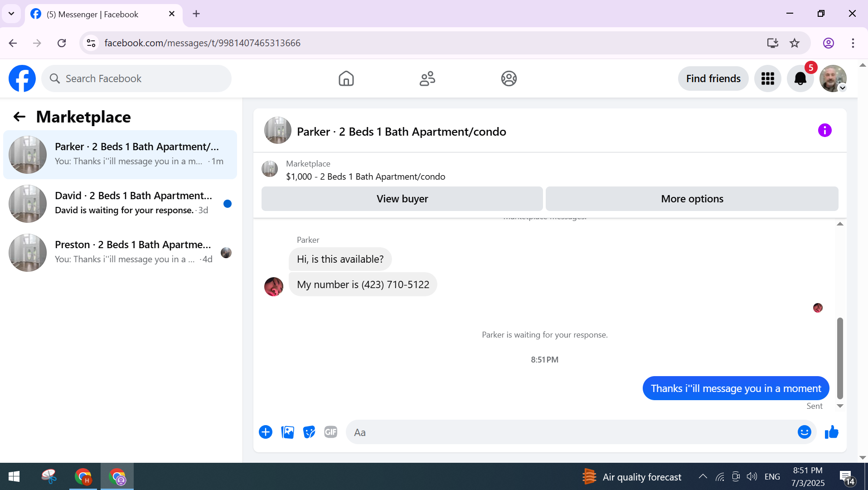Click chat scroll up arrow
This screenshot has height=490, width=868.
coord(840,224)
